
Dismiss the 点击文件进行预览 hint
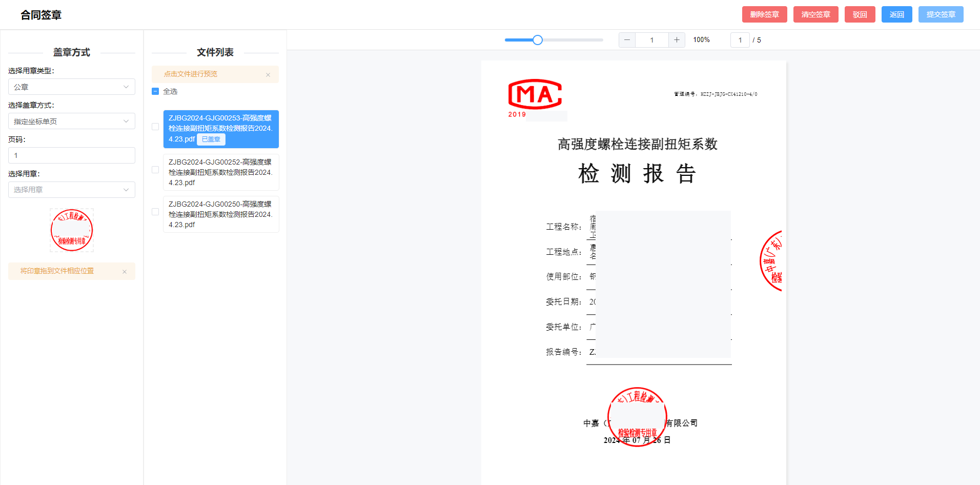tap(268, 74)
